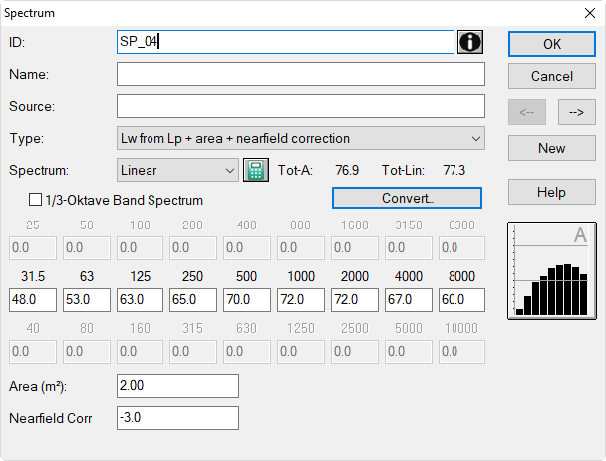Viewport: 606px width, 461px height.
Task: Go to next spectrum with --> button
Action: [576, 112]
